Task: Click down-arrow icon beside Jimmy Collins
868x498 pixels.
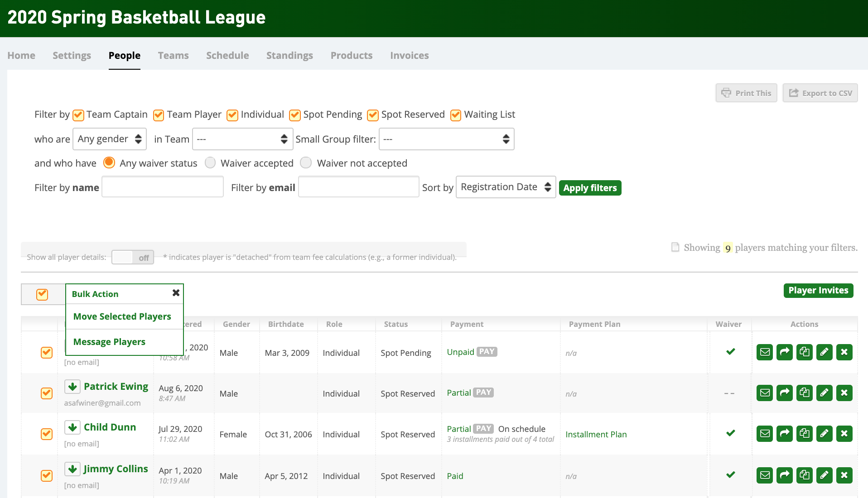Action: (72, 469)
